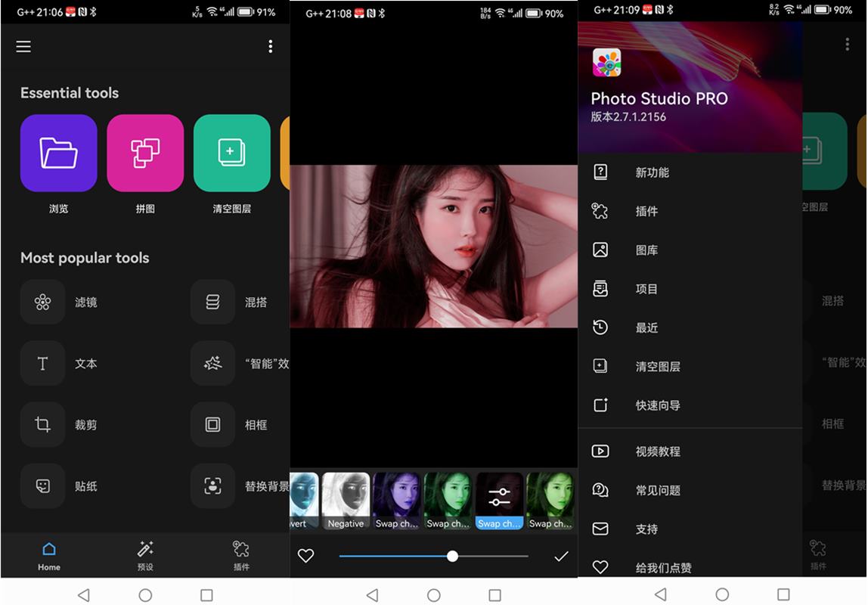
Task: Adjust the filter intensity slider
Action: pos(452,556)
